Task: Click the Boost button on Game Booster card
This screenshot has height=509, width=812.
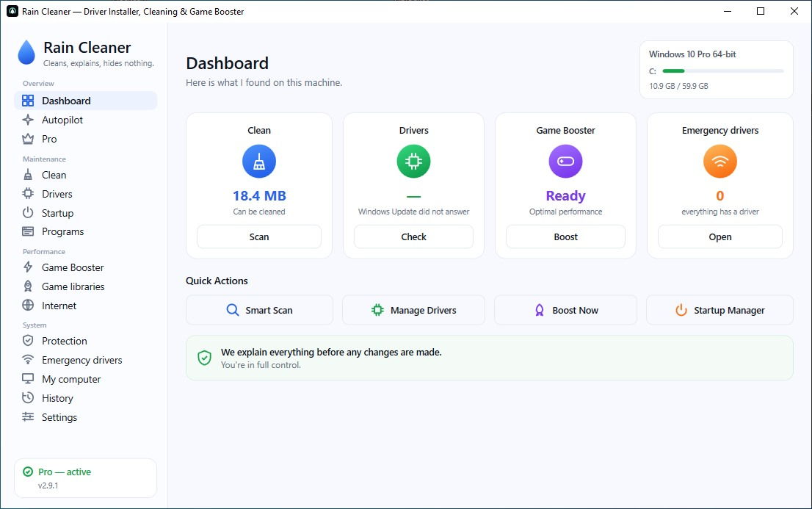Action: pyautogui.click(x=565, y=237)
